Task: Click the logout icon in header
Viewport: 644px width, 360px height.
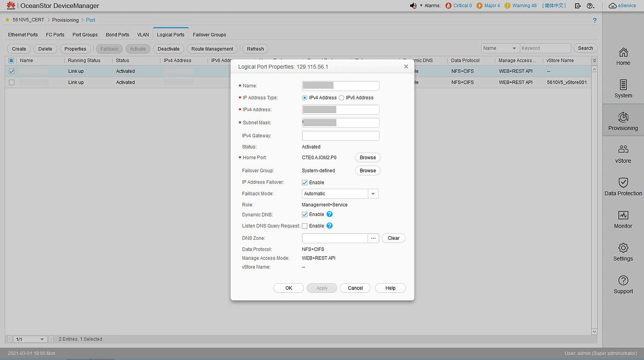Action: (578, 6)
